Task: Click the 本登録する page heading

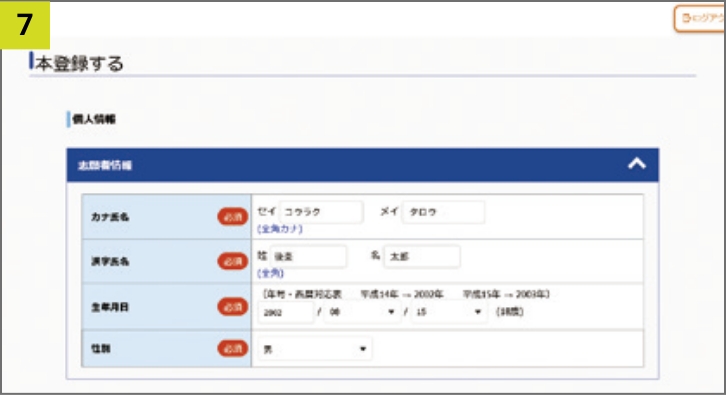Action: (x=79, y=63)
